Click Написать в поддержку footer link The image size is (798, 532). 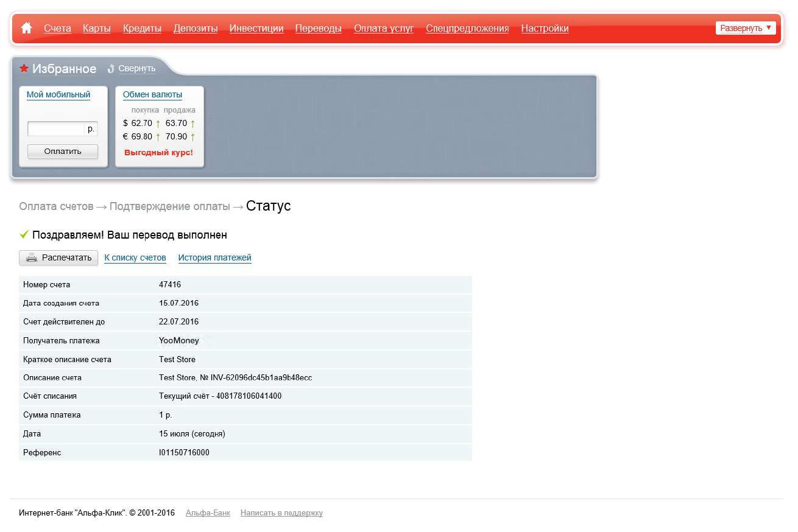(x=281, y=513)
